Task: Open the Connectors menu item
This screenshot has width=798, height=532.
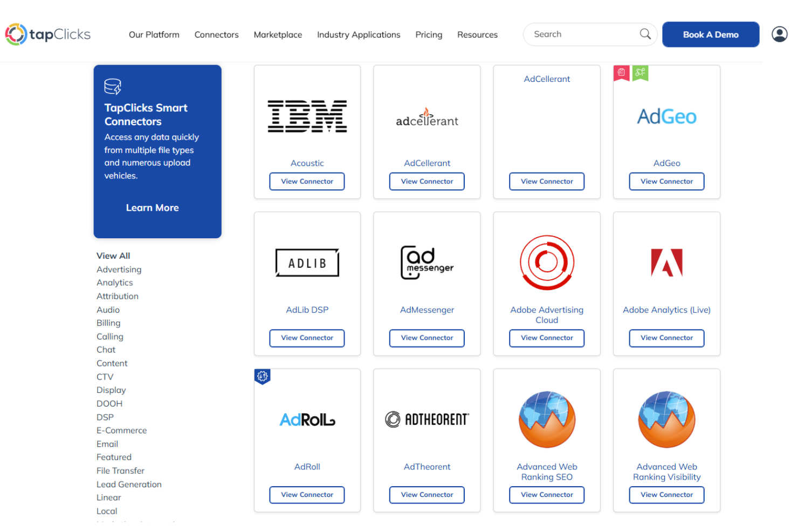Action: [x=216, y=34]
